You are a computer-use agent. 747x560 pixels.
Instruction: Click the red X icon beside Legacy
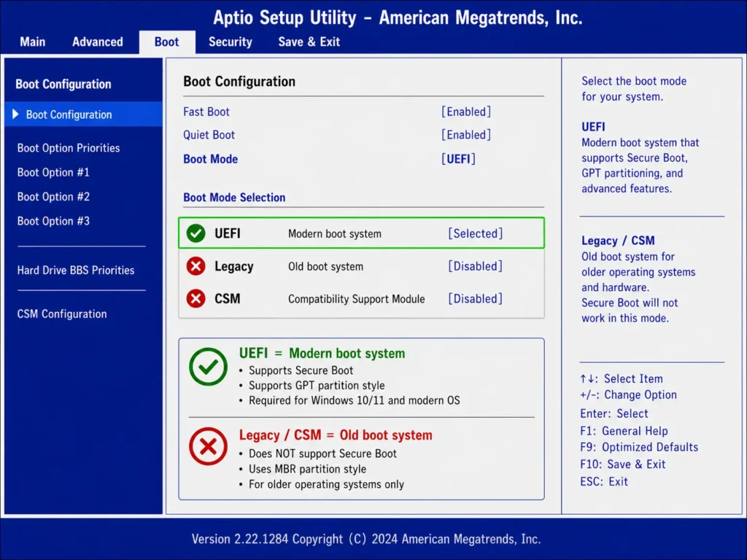(195, 266)
